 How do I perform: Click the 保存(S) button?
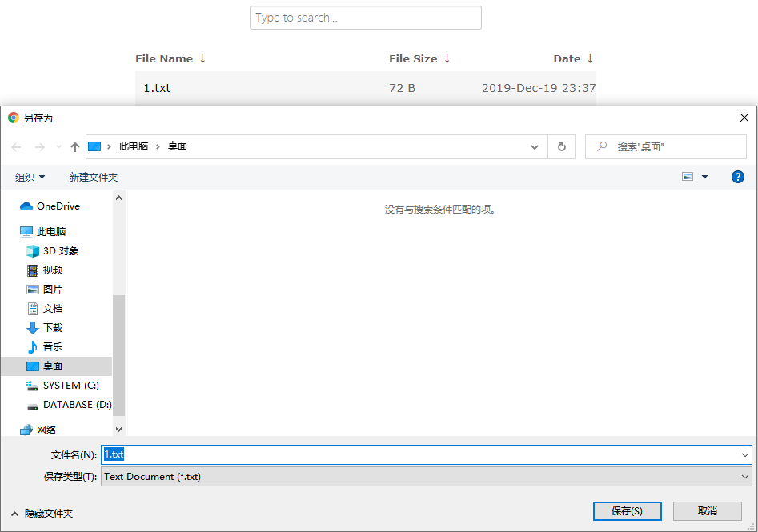(628, 510)
